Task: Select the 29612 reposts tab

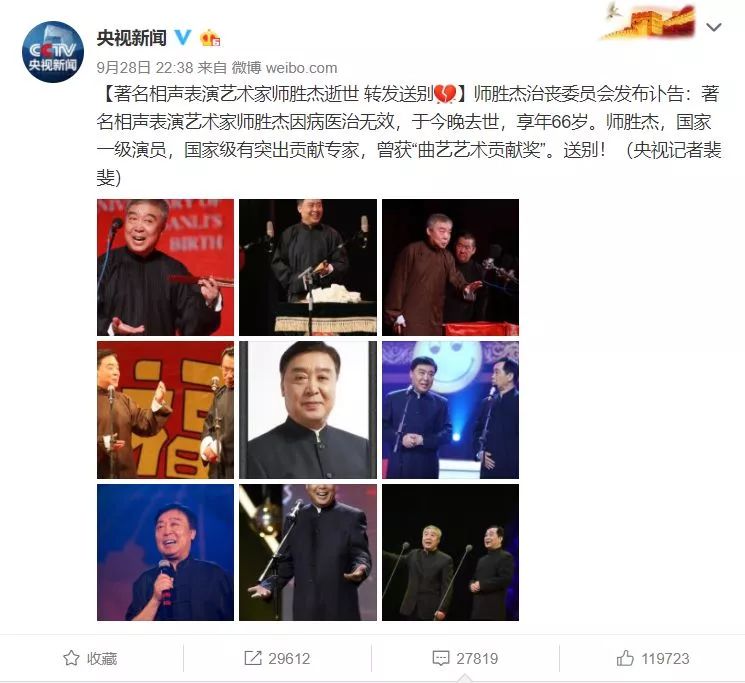Action: point(277,658)
